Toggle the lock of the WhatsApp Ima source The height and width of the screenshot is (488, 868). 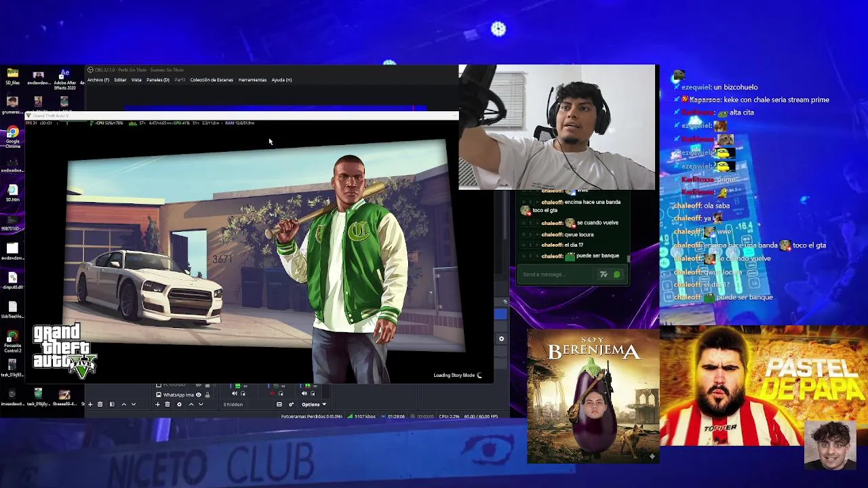coord(208,394)
